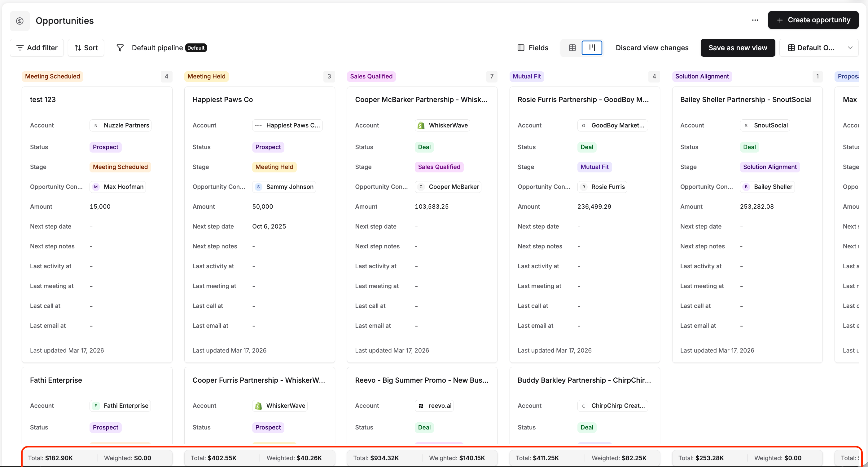Click Meeting Held stage tag on Happiest Paws
868x467 pixels.
(x=274, y=167)
